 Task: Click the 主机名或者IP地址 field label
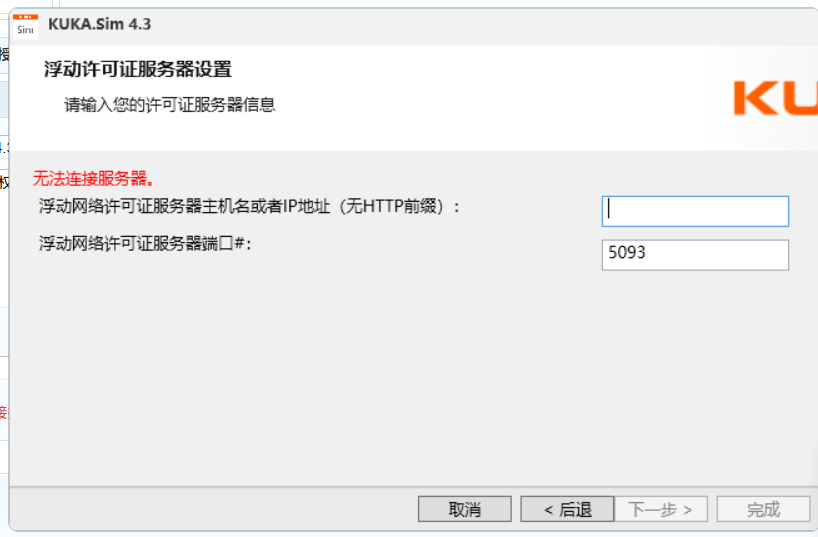249,207
